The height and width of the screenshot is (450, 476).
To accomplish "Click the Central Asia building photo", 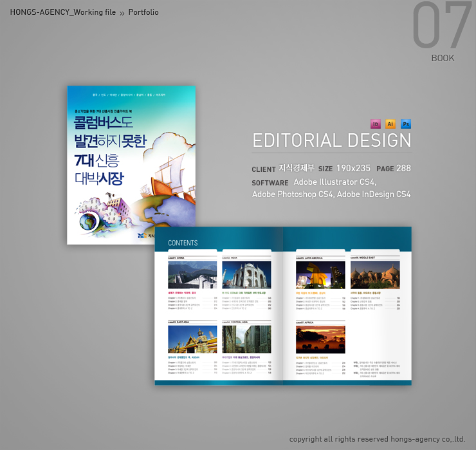I will pos(246,339).
